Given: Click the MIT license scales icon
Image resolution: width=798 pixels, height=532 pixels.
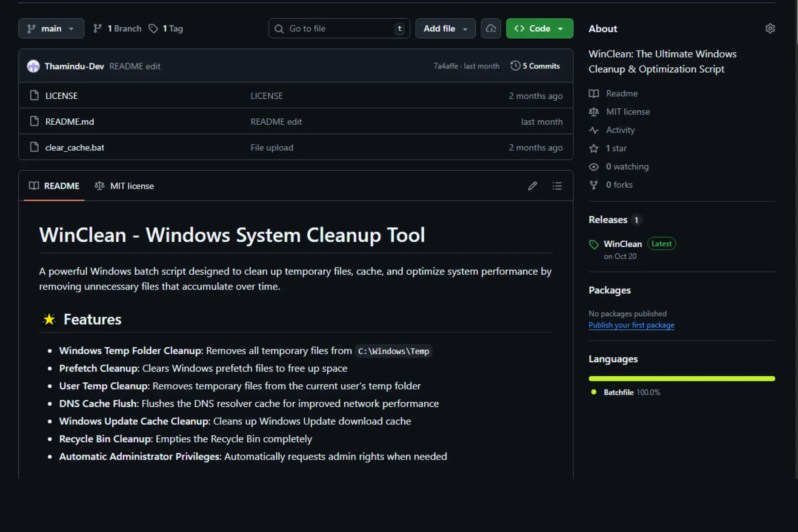Looking at the screenshot, I should pos(594,112).
